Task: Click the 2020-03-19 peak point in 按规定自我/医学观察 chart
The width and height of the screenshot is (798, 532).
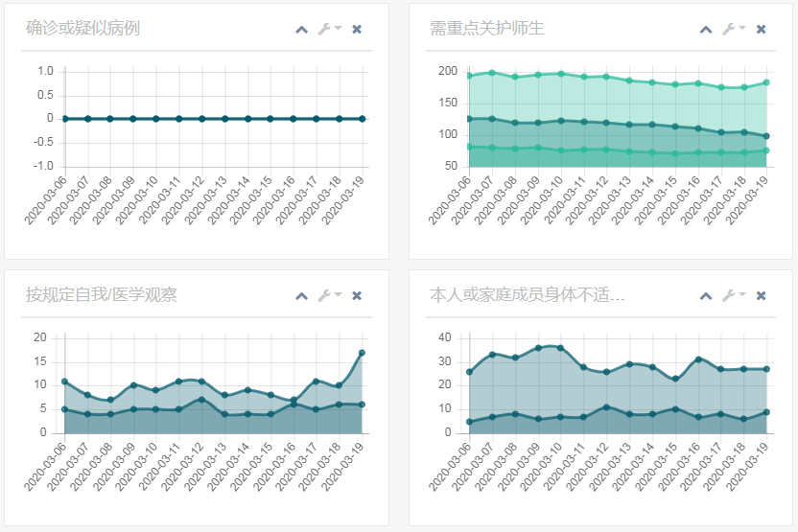Action: pos(362,353)
